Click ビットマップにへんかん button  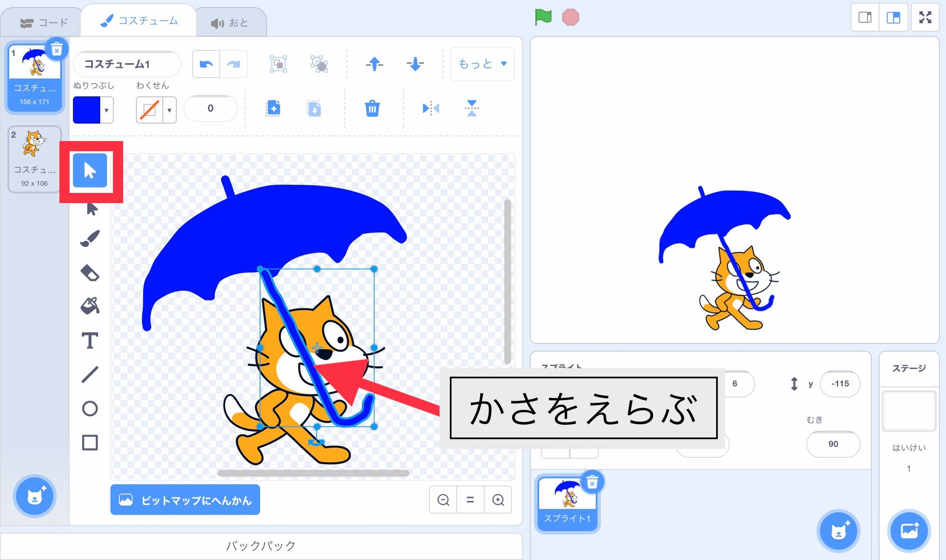pos(185,499)
